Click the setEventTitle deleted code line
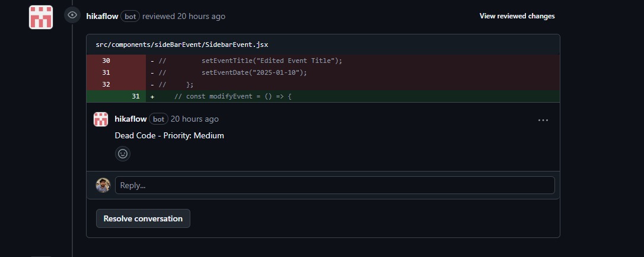Viewport: 644px width, 257px height. (x=272, y=61)
